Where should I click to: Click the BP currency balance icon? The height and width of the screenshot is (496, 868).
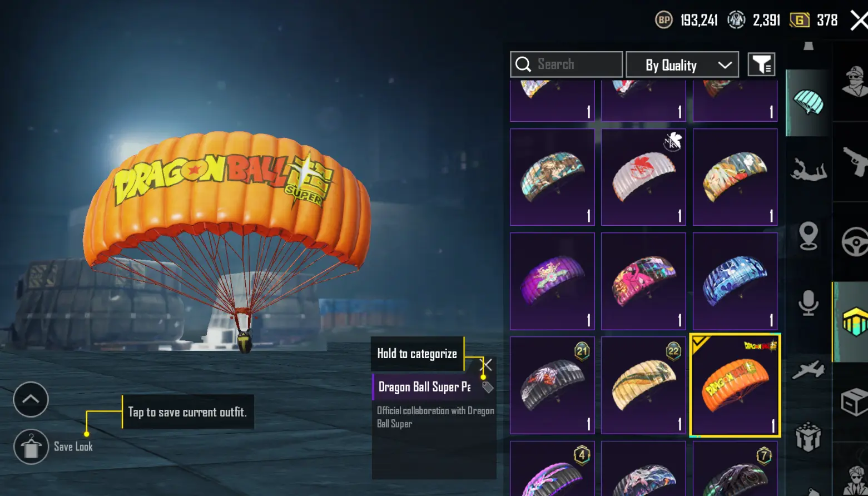tap(664, 21)
